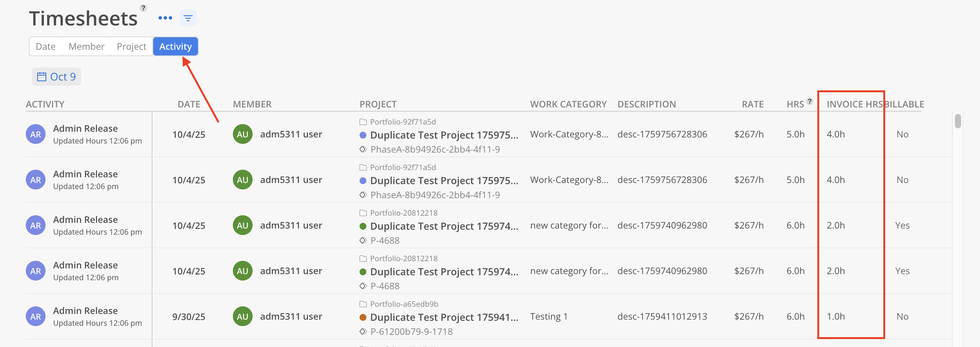Click the AU member avatar in 9/30/25 row
The image size is (980, 347).
click(243, 316)
